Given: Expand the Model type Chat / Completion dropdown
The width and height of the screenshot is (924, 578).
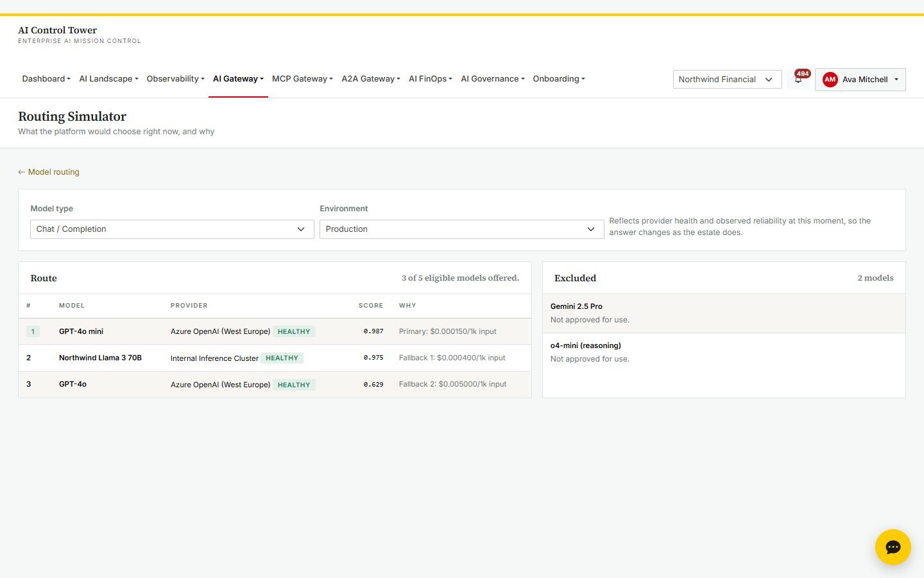Looking at the screenshot, I should 172,229.
